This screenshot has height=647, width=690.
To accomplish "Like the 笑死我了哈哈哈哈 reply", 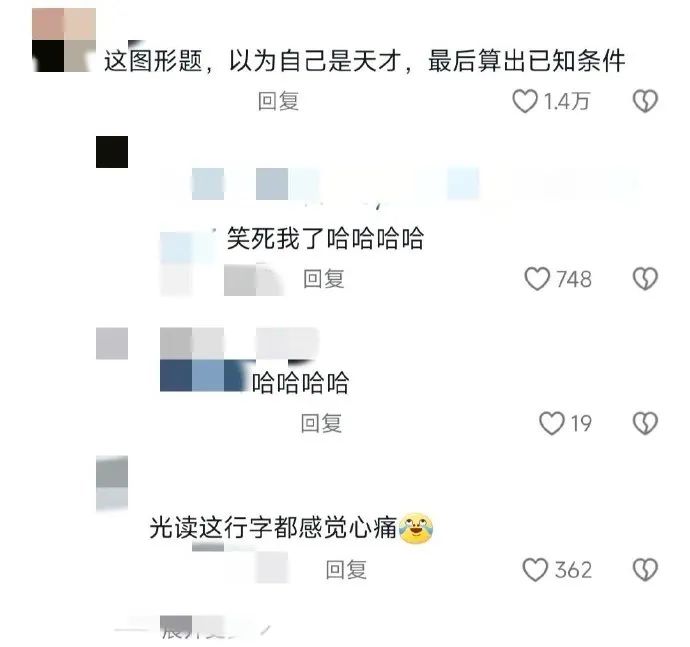I will [537, 279].
